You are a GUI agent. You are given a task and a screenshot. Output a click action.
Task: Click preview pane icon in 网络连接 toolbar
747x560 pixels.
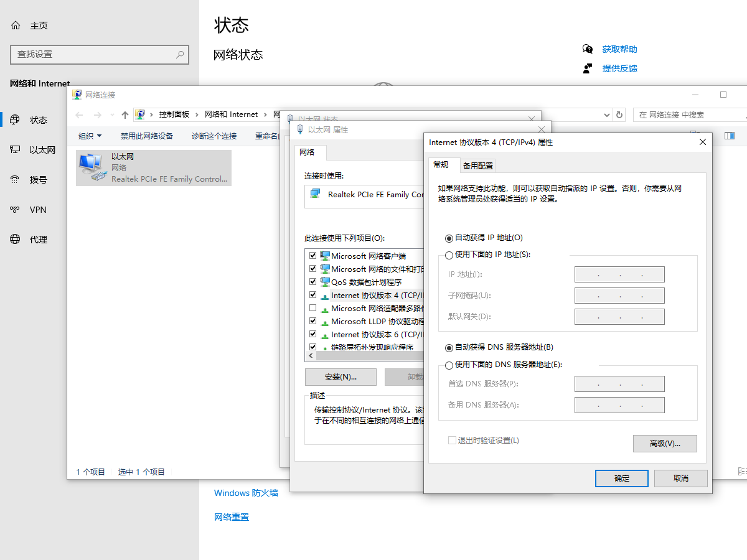coord(730,136)
